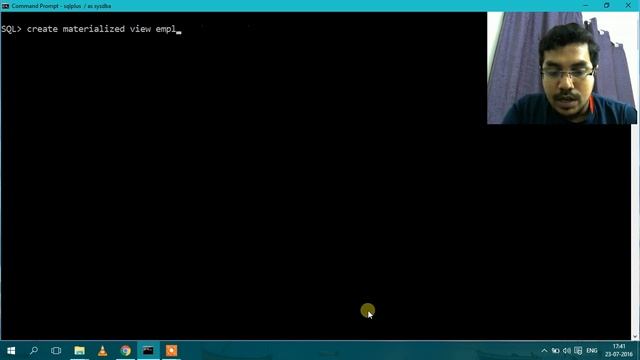Open Google Chrome from taskbar
Image resolution: width=640 pixels, height=360 pixels.
125,351
